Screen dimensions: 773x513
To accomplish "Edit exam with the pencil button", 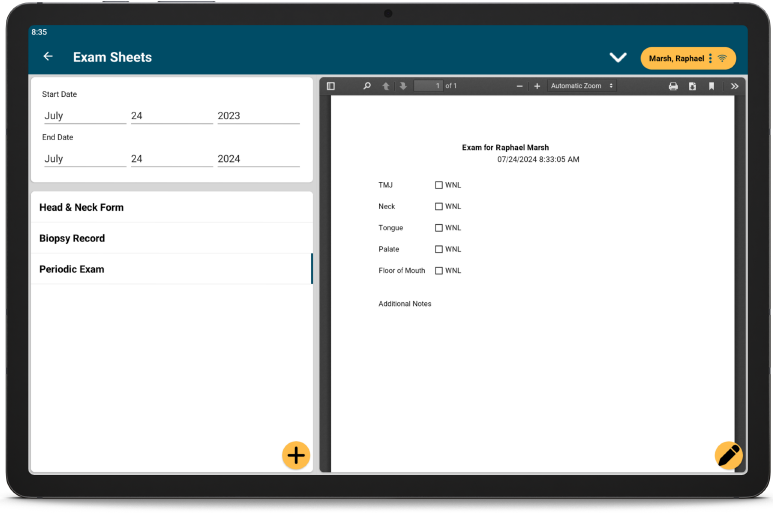I will tap(729, 455).
